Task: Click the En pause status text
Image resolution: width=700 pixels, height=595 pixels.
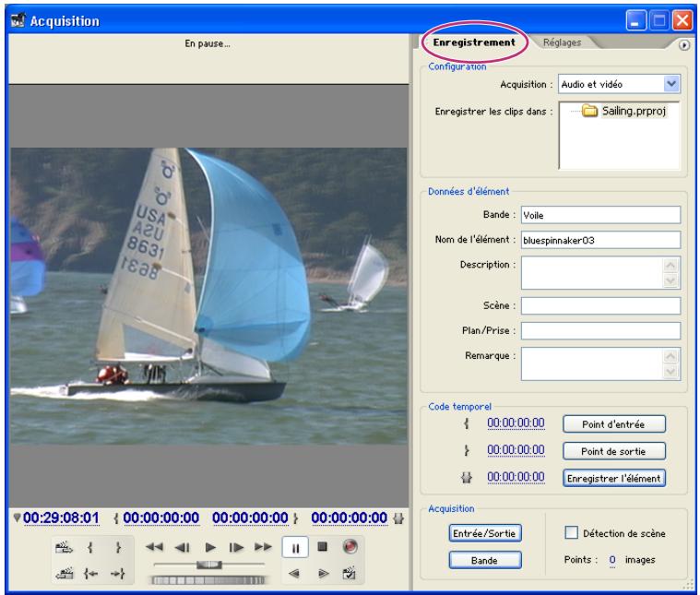Action: pyautogui.click(x=208, y=43)
